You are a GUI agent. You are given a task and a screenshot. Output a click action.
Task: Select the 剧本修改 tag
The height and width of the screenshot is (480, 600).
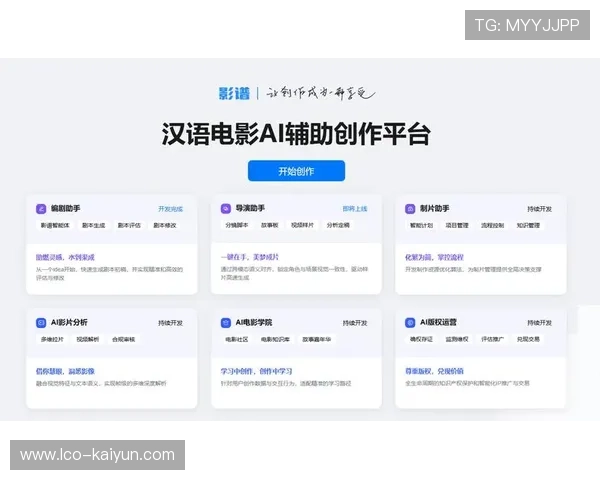[165, 225]
